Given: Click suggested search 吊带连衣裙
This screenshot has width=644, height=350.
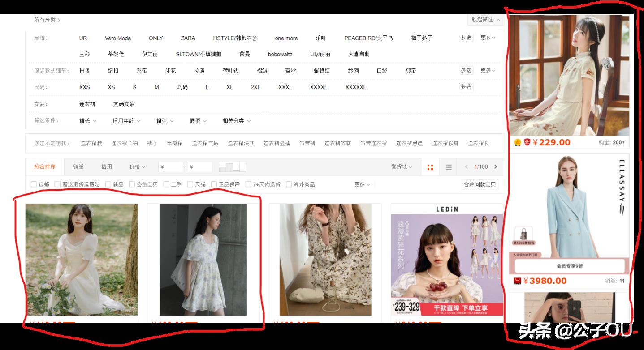Looking at the screenshot, I should coord(373,143).
